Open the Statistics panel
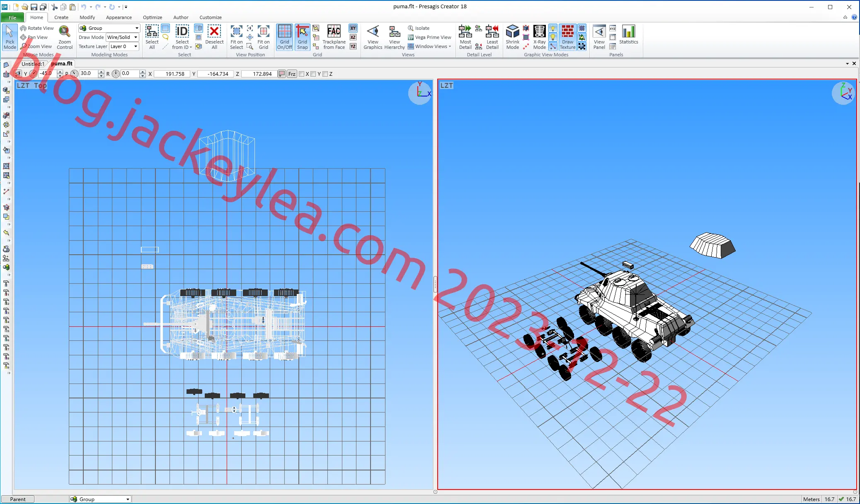 [629, 35]
